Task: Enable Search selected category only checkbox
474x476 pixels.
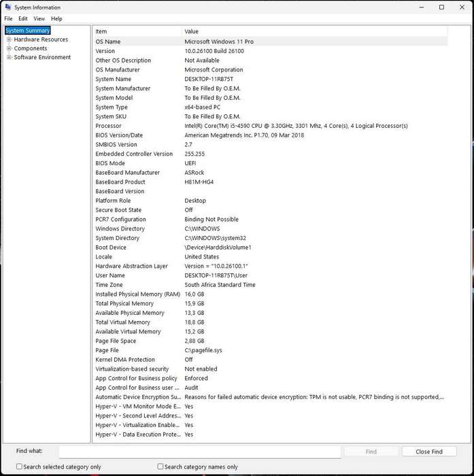Action: (19, 466)
